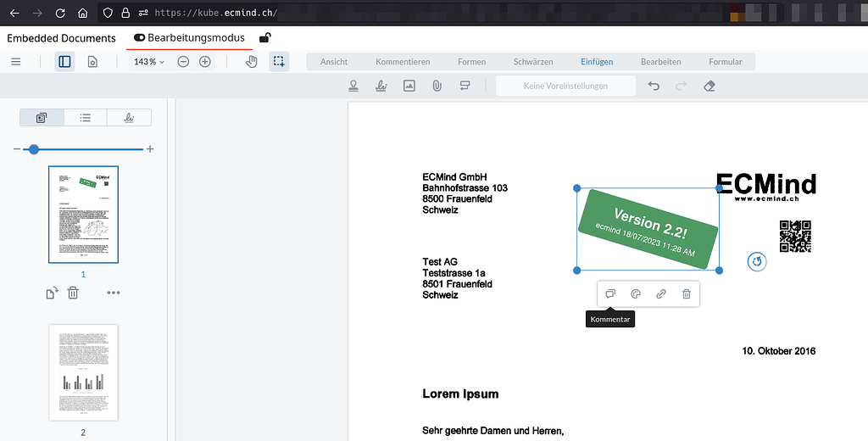This screenshot has height=441, width=868.
Task: Click the date 10. Oktober 2016
Action: click(779, 351)
